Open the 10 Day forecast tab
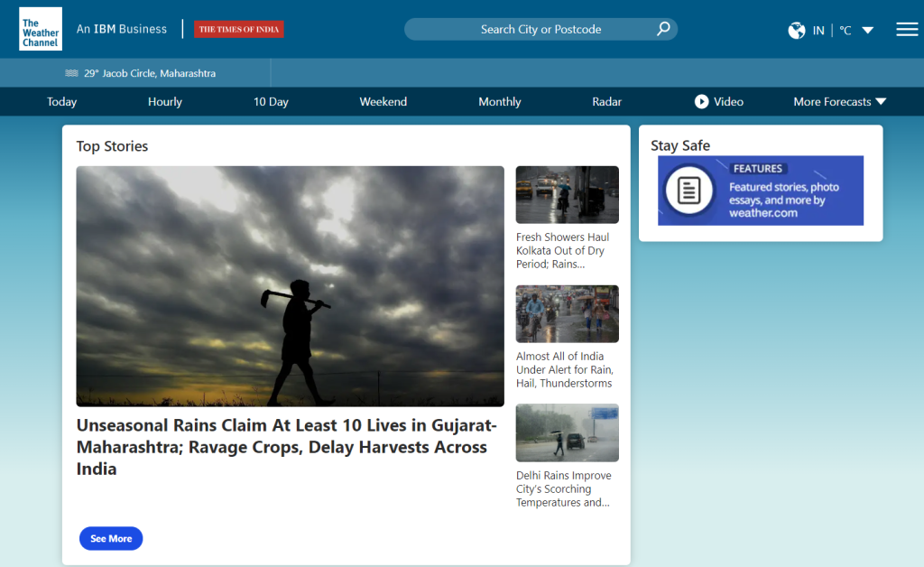 [x=271, y=102]
